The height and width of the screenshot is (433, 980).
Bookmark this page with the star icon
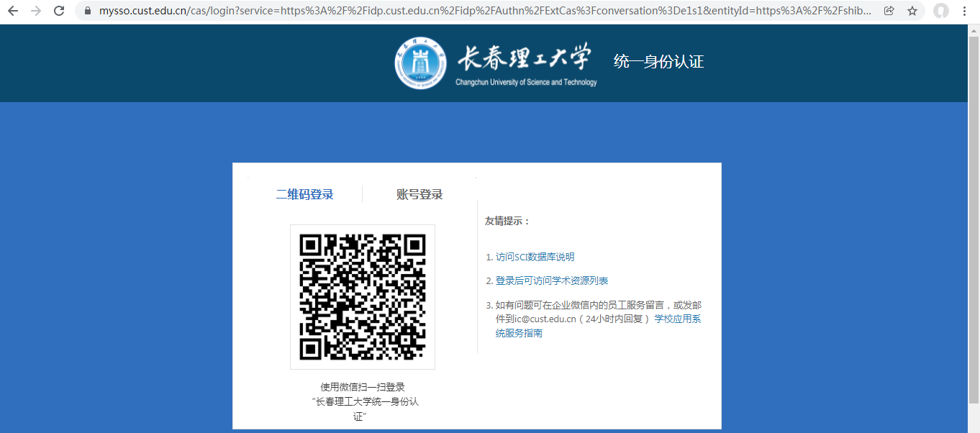click(x=912, y=12)
